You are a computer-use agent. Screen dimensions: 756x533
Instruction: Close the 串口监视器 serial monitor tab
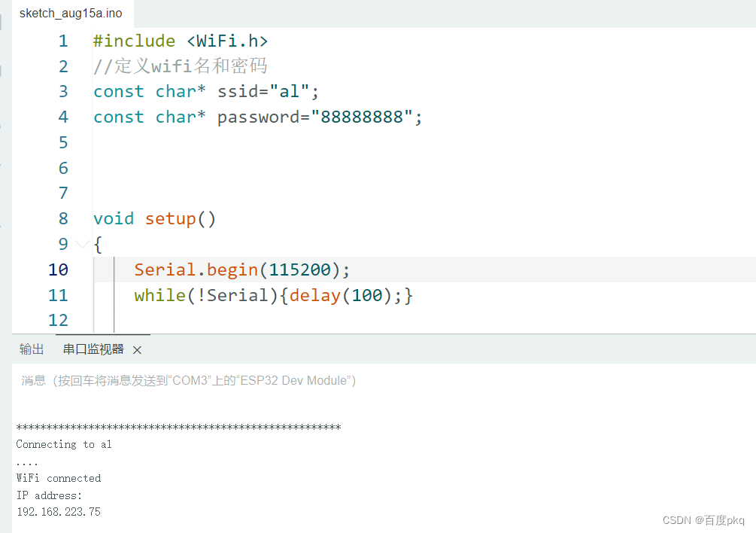click(137, 350)
